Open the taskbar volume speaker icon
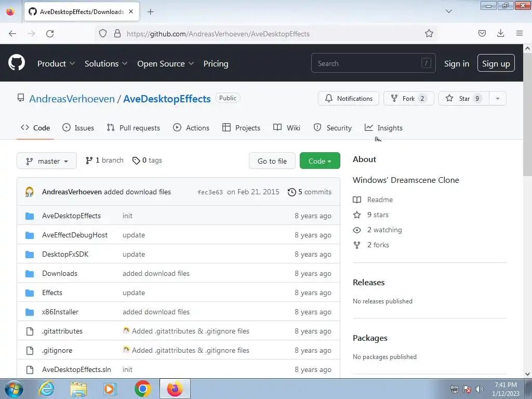Screen dimensions: 532x399 479,389
